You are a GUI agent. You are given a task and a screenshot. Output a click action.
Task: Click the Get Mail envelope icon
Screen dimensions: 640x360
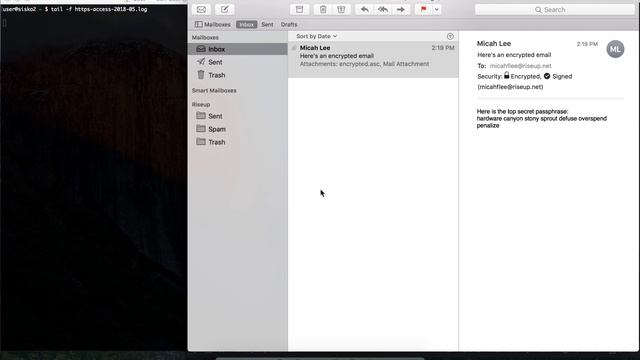[201, 9]
